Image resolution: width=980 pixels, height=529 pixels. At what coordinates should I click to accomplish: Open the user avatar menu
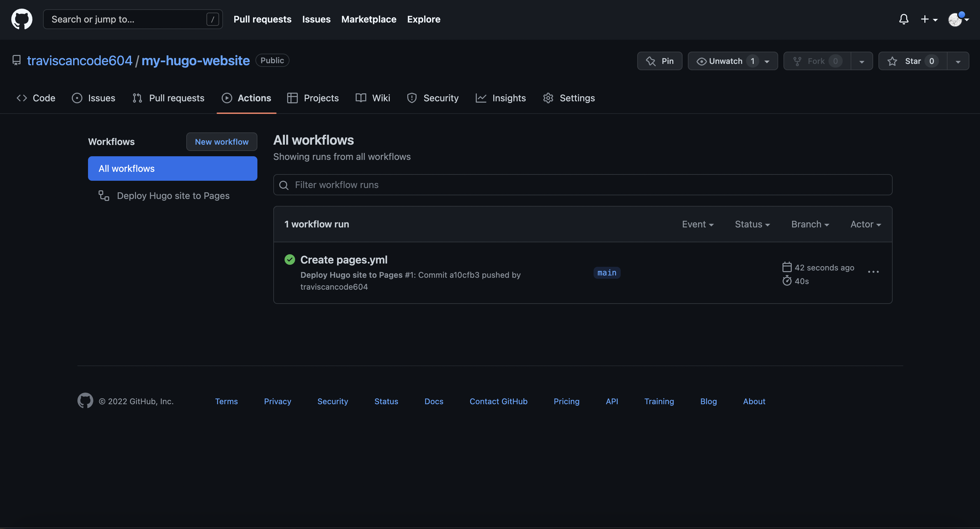958,19
